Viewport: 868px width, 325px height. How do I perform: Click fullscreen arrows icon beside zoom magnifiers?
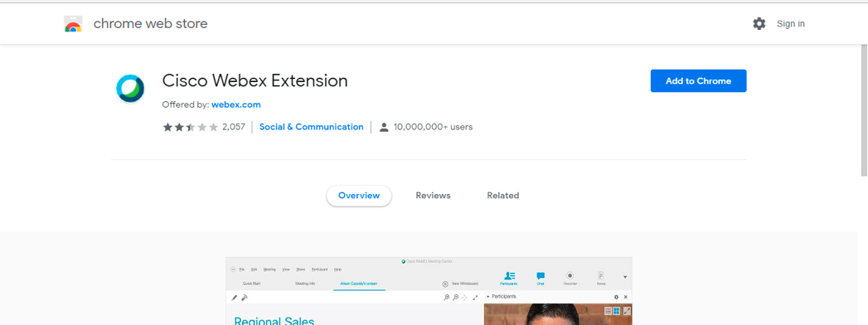click(x=475, y=298)
